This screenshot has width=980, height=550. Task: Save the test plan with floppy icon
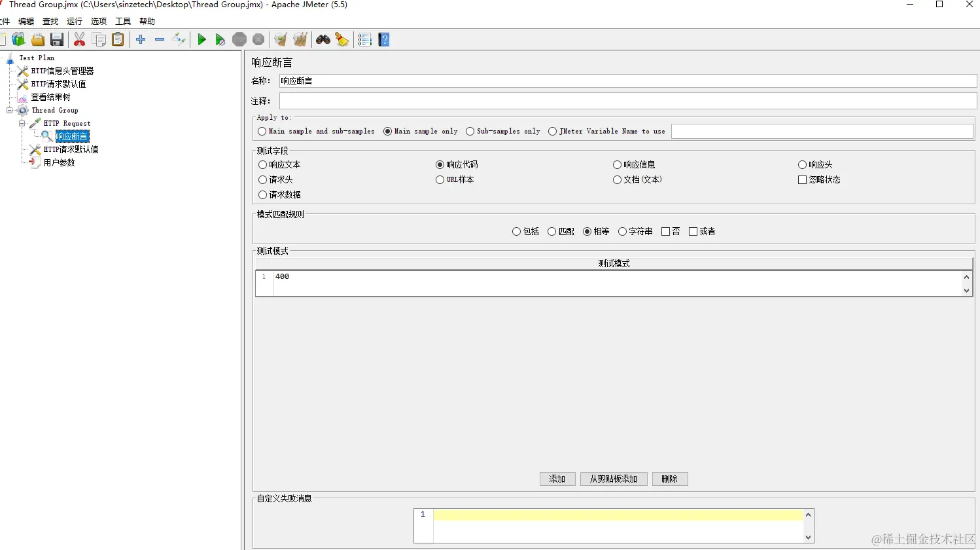point(57,40)
